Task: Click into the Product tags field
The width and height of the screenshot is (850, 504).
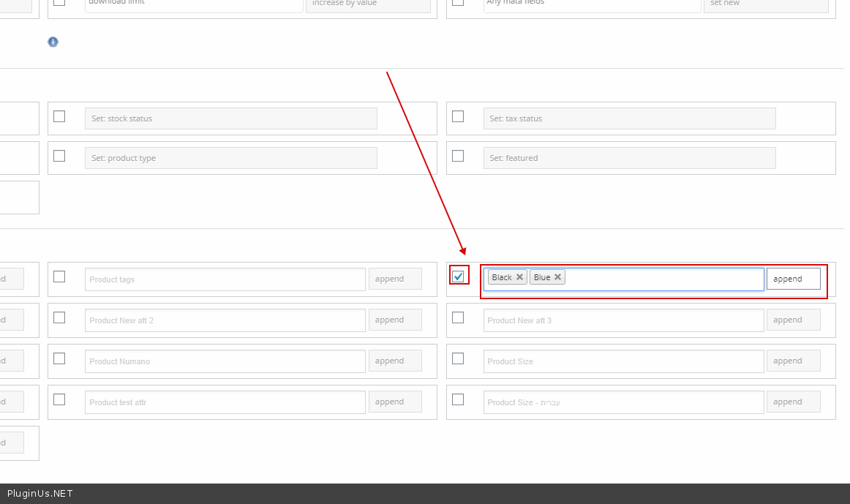Action: (225, 279)
